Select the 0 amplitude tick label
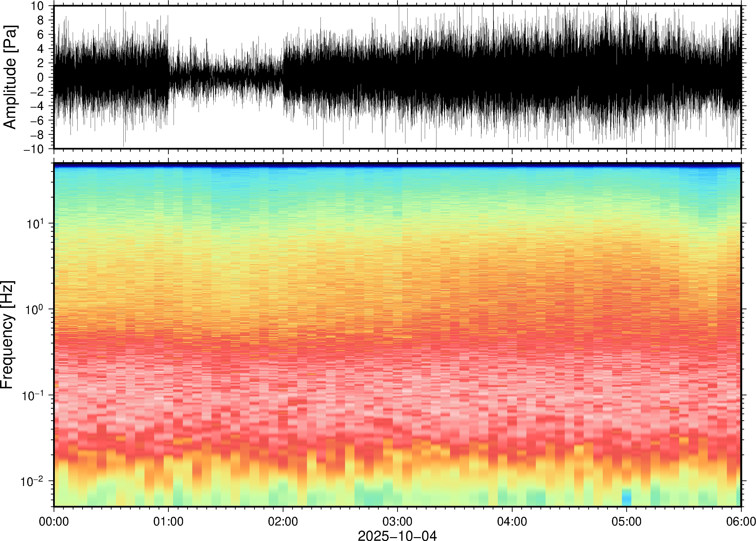Viewport: 756px width, 541px height. 41,77
